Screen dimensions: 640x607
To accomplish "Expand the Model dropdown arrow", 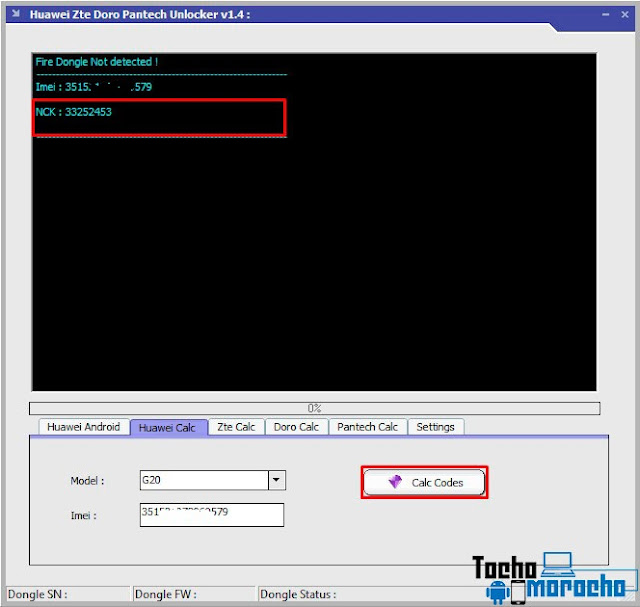I will [277, 480].
